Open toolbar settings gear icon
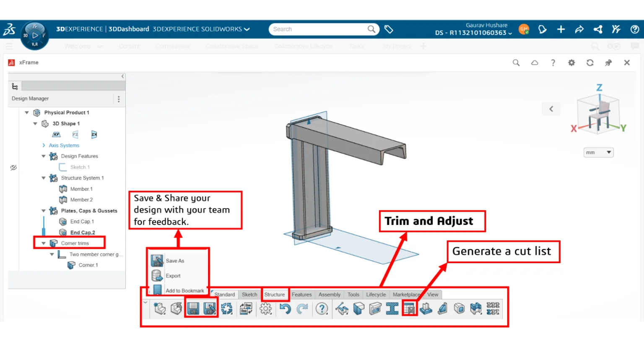This screenshot has width=644, height=362. click(266, 309)
